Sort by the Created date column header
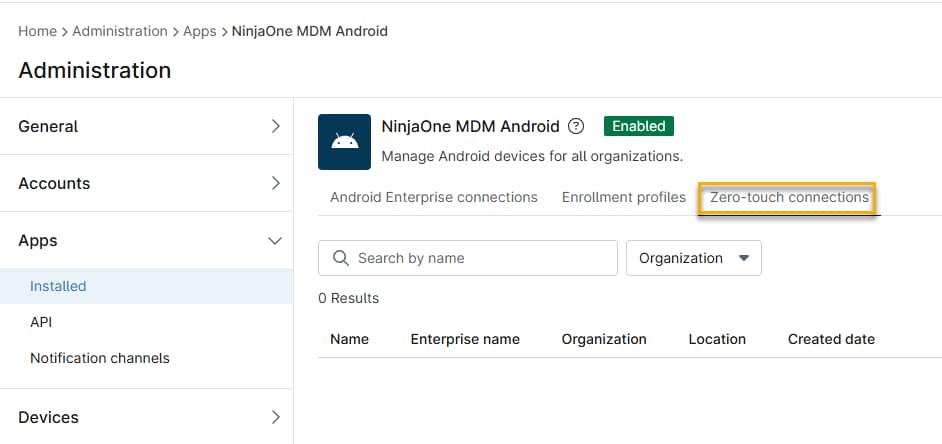 [831, 339]
